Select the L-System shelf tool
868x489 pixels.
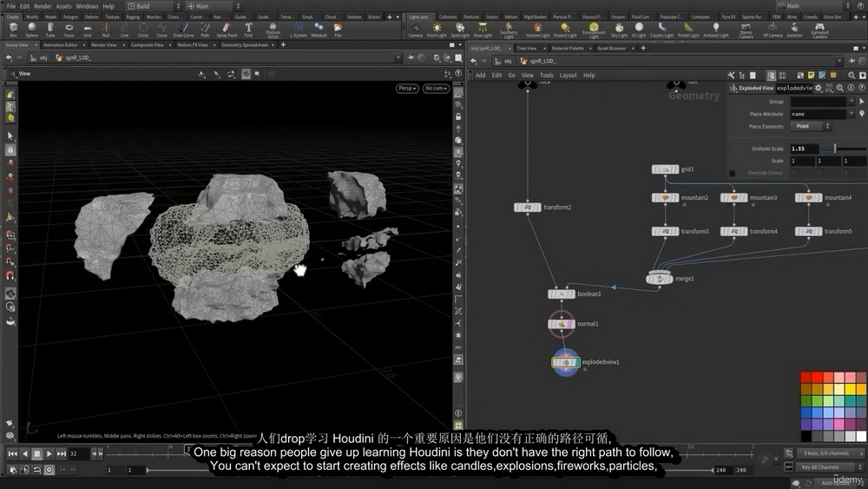[299, 30]
